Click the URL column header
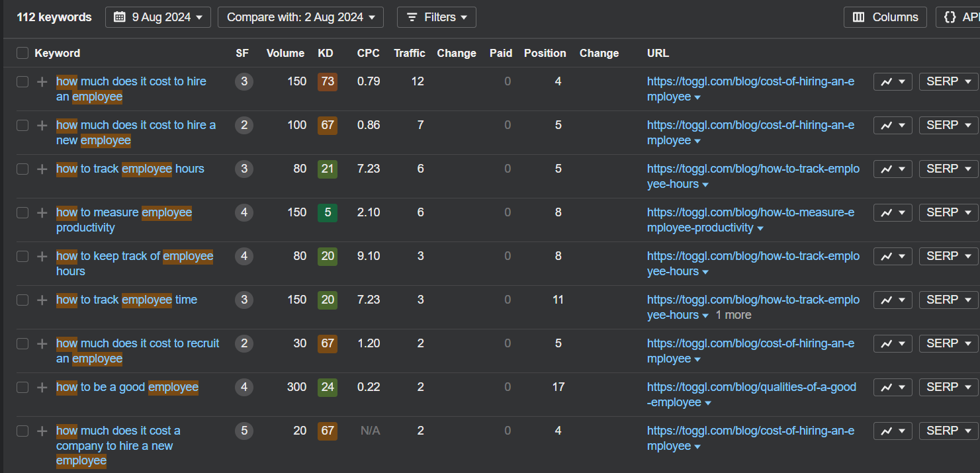 [x=658, y=53]
